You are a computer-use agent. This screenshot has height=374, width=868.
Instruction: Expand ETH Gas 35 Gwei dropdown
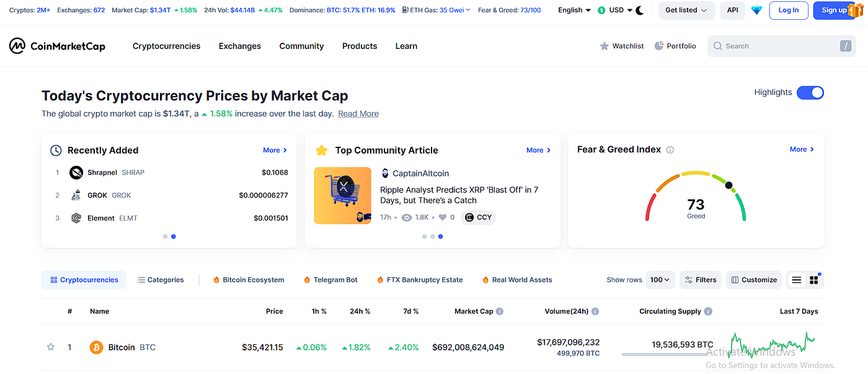click(455, 10)
